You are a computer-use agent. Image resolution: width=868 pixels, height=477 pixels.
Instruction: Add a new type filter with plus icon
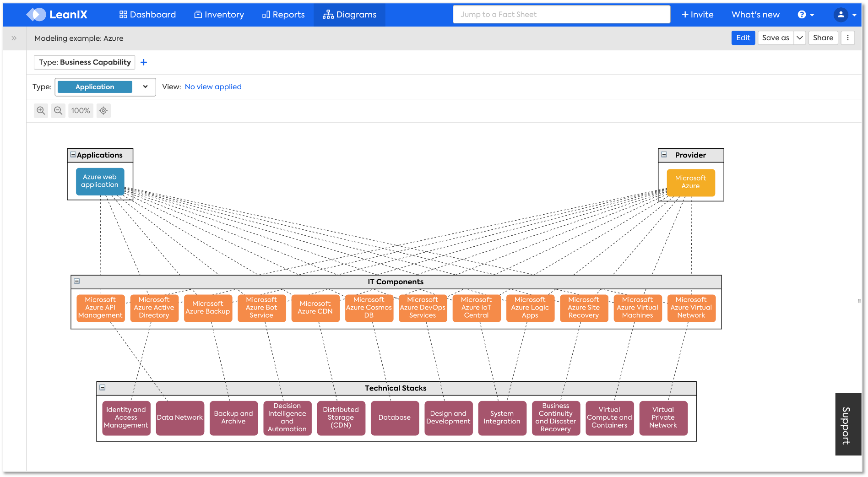[x=144, y=62]
